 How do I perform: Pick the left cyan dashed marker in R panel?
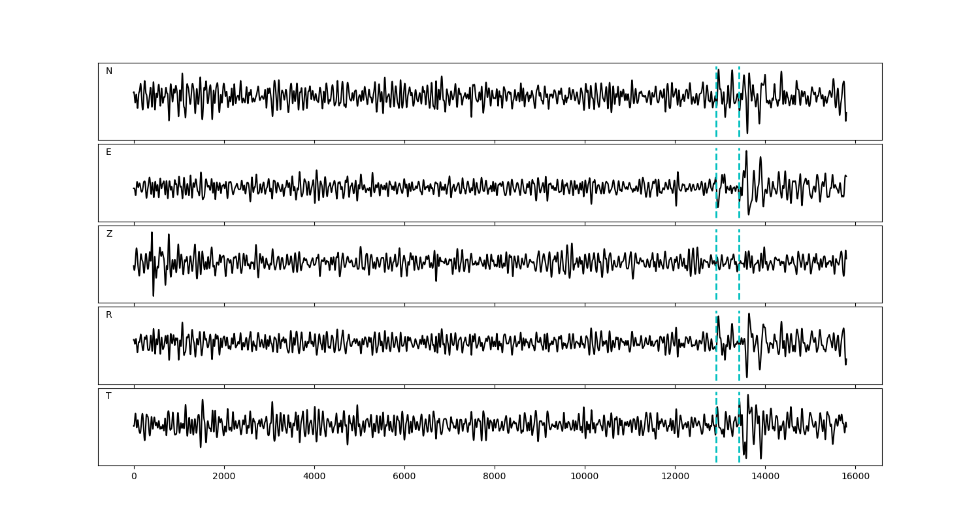pyautogui.click(x=716, y=366)
